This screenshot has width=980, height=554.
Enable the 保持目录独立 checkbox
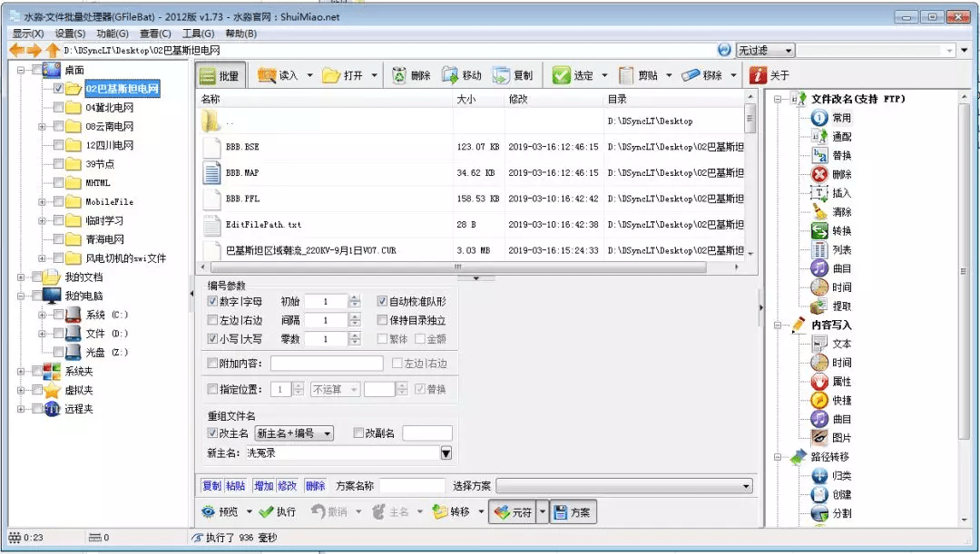pos(384,318)
